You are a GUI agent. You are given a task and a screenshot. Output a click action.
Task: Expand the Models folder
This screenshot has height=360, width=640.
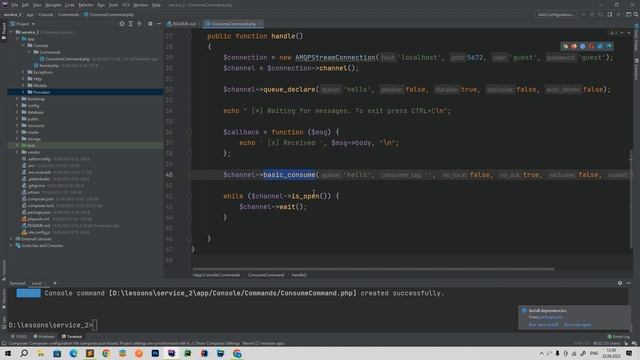point(23,85)
